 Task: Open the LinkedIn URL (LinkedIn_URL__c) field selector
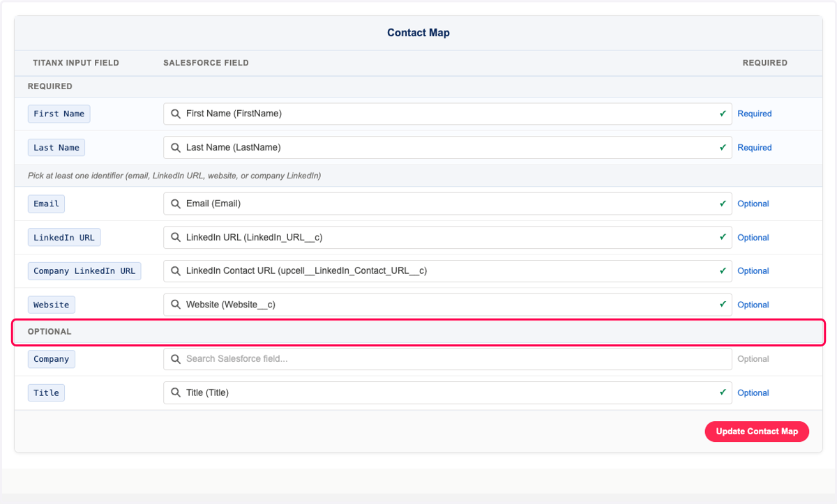(448, 238)
